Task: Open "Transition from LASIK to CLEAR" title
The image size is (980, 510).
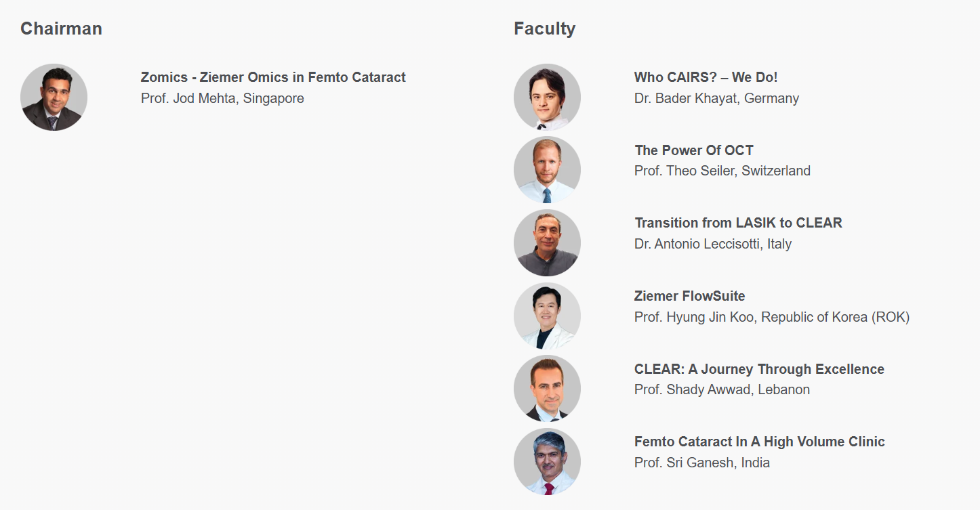Action: [x=738, y=223]
